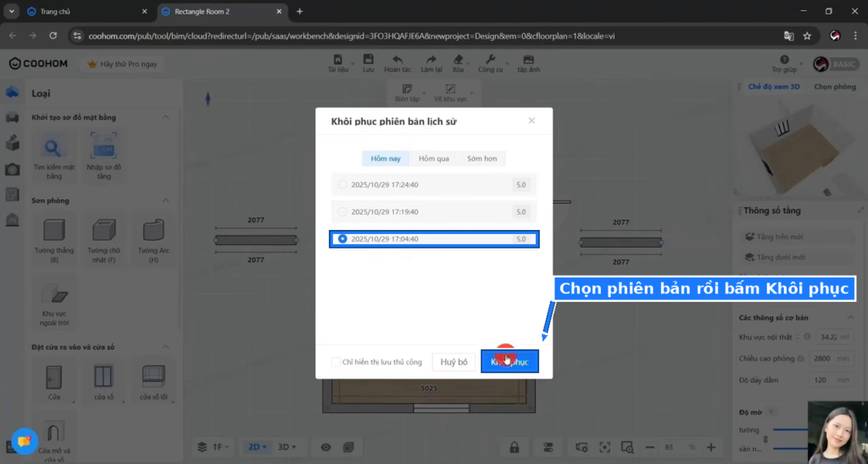868x464 pixels.
Task: Open the Trợ giúp help icon
Action: click(x=784, y=59)
